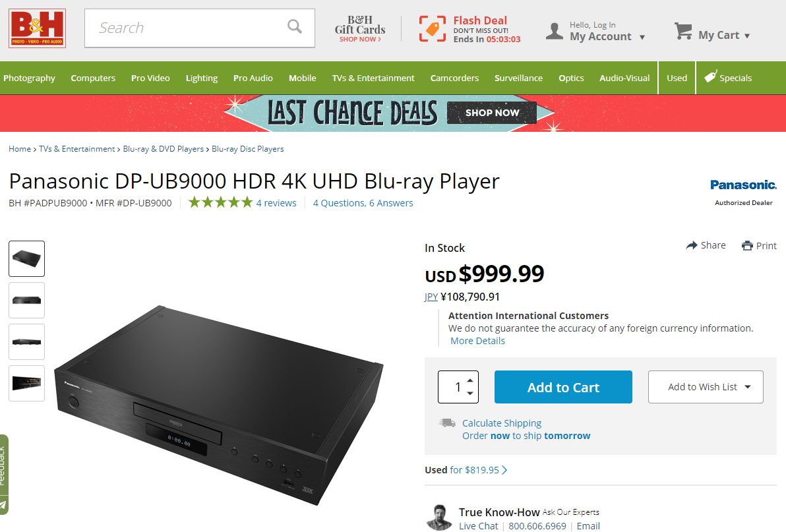The image size is (786, 532).
Task: Click the shopping cart icon
Action: click(683, 32)
